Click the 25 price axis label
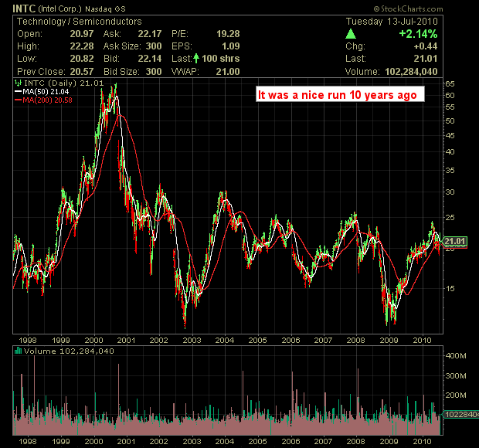Viewport: 479px width, 448px height. click(x=450, y=218)
